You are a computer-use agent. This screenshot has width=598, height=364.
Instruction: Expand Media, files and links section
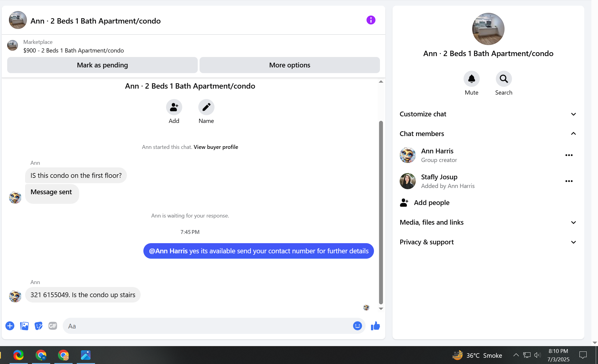pyautogui.click(x=573, y=223)
